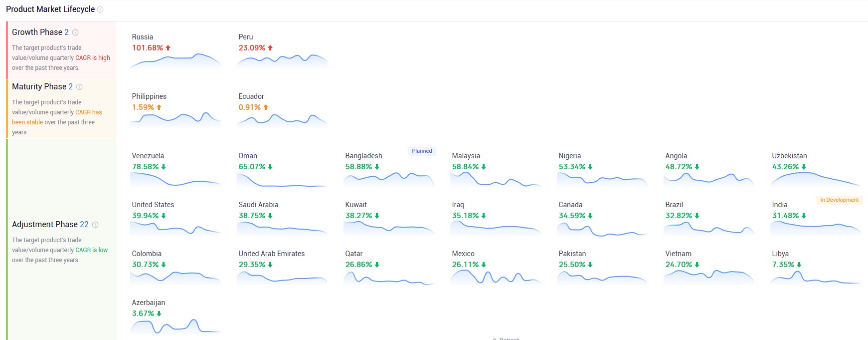Click Oman's green down arrow icon
Image resolution: width=868 pixels, height=340 pixels.
coord(270,167)
